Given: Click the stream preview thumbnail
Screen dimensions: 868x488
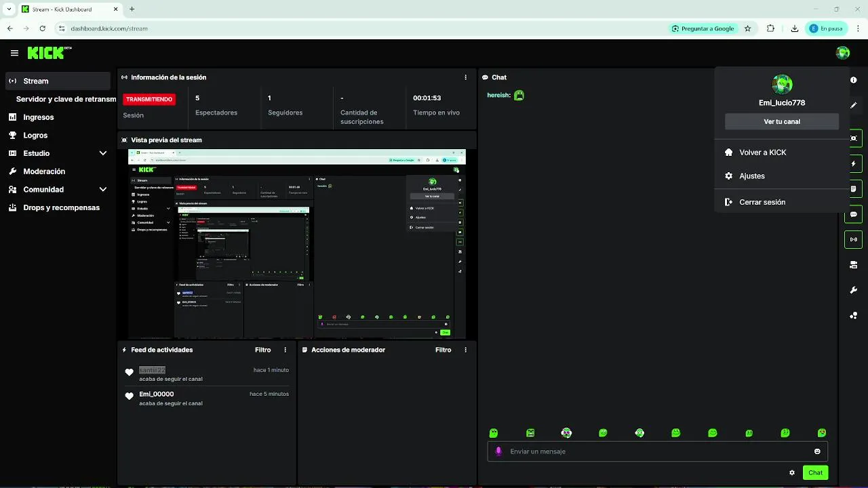Looking at the screenshot, I should pyautogui.click(x=297, y=243).
